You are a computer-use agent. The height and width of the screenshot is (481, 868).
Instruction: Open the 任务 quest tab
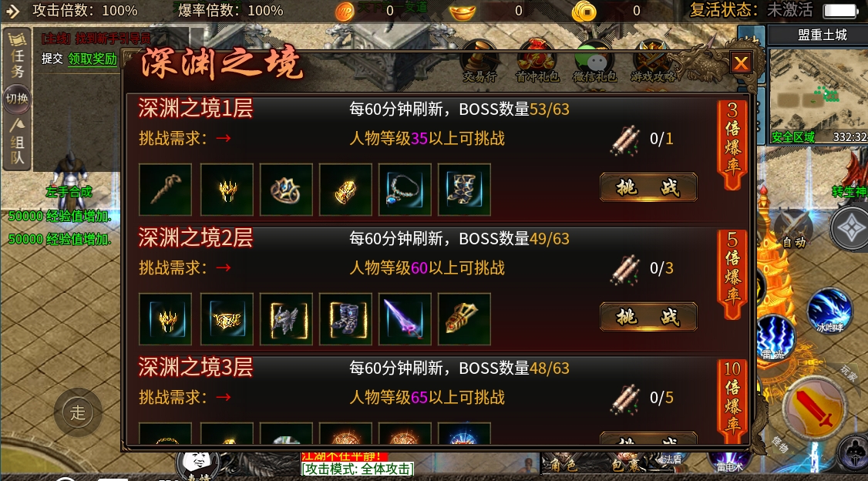point(17,56)
